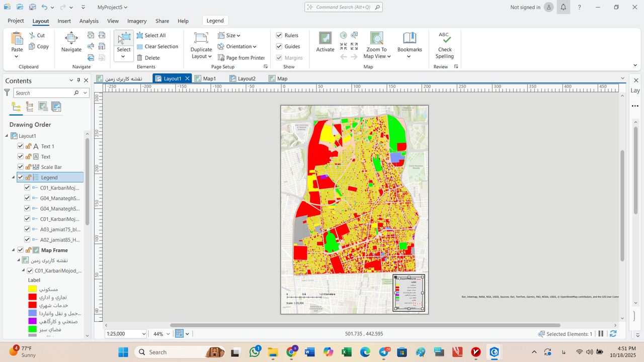This screenshot has width=644, height=362.
Task: Click Duplicate Layout icon
Action: (x=201, y=39)
